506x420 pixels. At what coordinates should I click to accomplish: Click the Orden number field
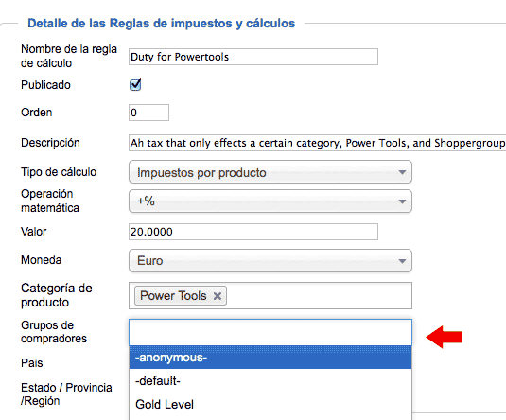point(148,113)
